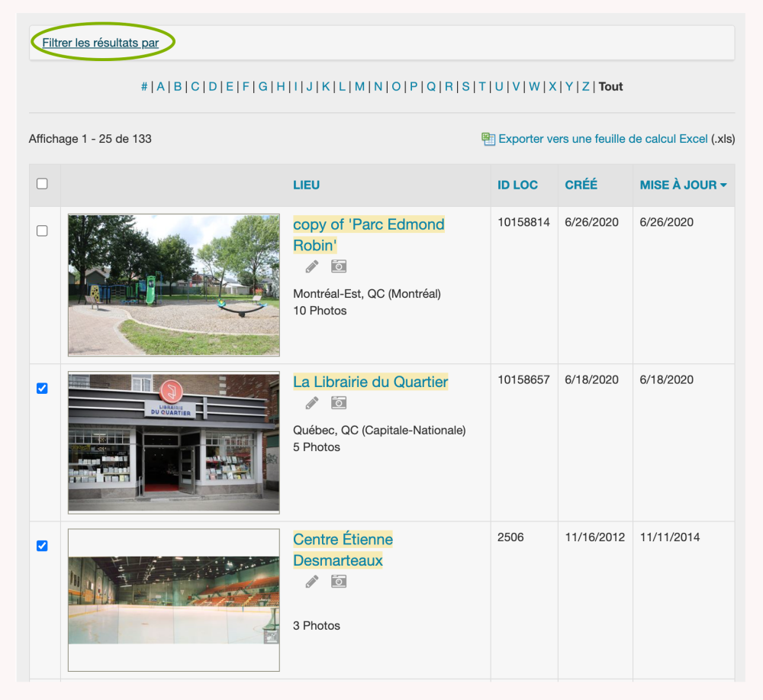Image resolution: width=763 pixels, height=700 pixels.
Task: Filter locations by letter G
Action: click(262, 87)
